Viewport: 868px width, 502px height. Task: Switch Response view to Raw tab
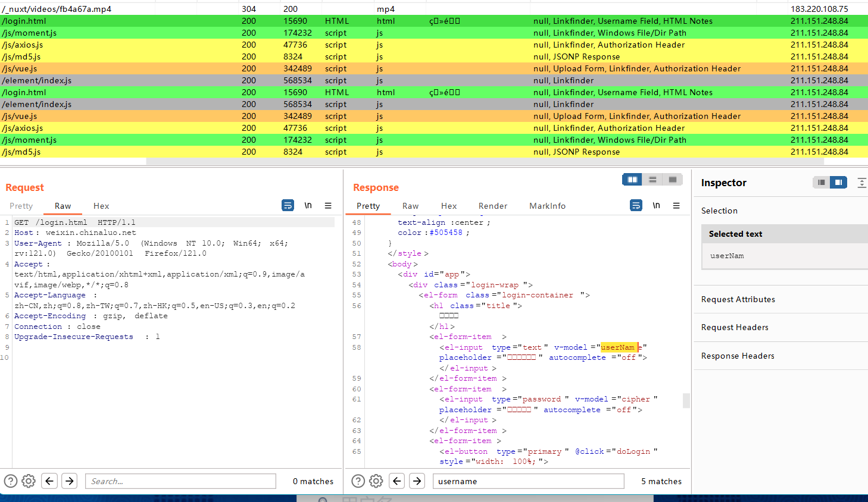pos(411,206)
